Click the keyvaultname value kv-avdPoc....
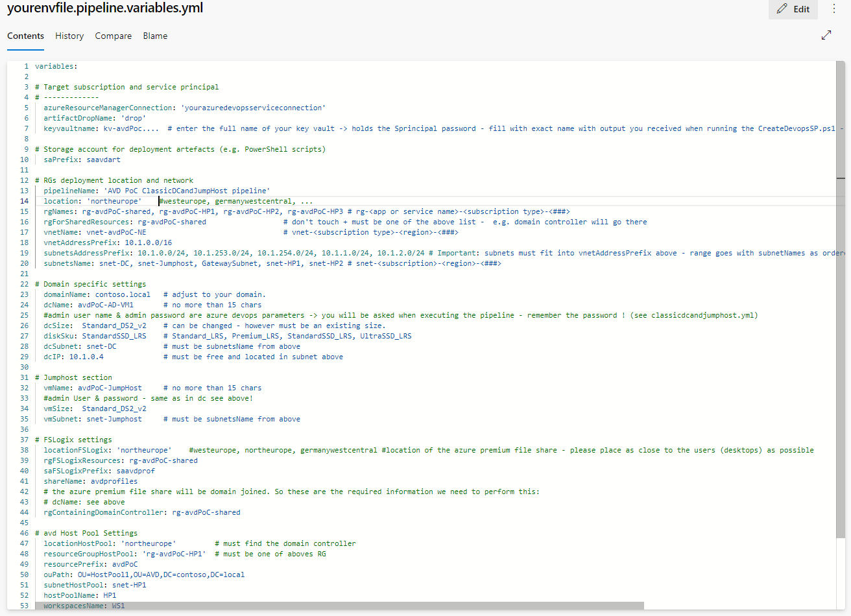The image size is (851, 616). [131, 128]
